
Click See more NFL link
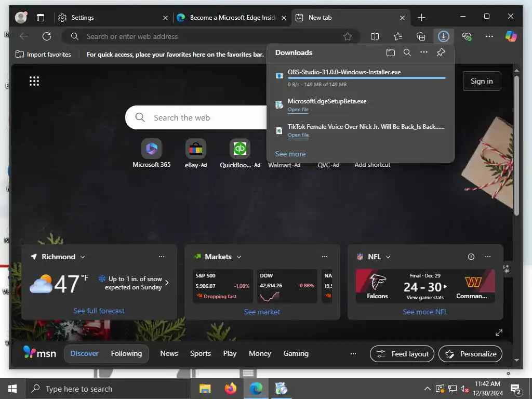[x=425, y=312]
